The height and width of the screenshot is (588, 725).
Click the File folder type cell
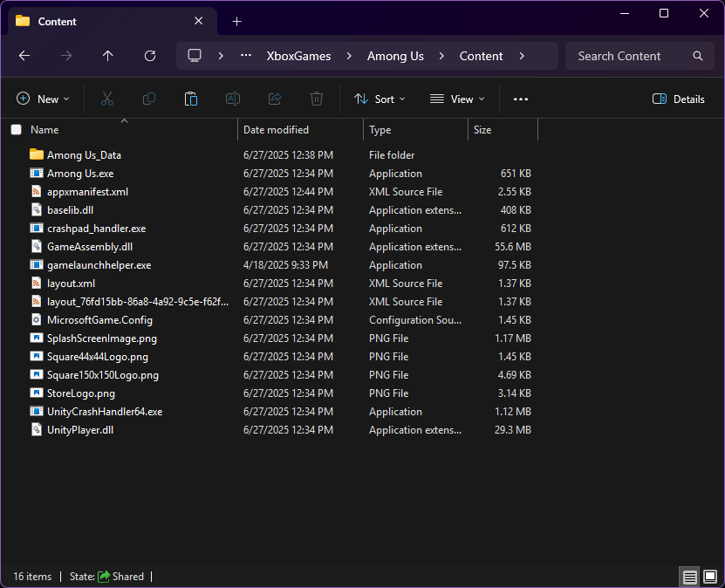coord(392,155)
